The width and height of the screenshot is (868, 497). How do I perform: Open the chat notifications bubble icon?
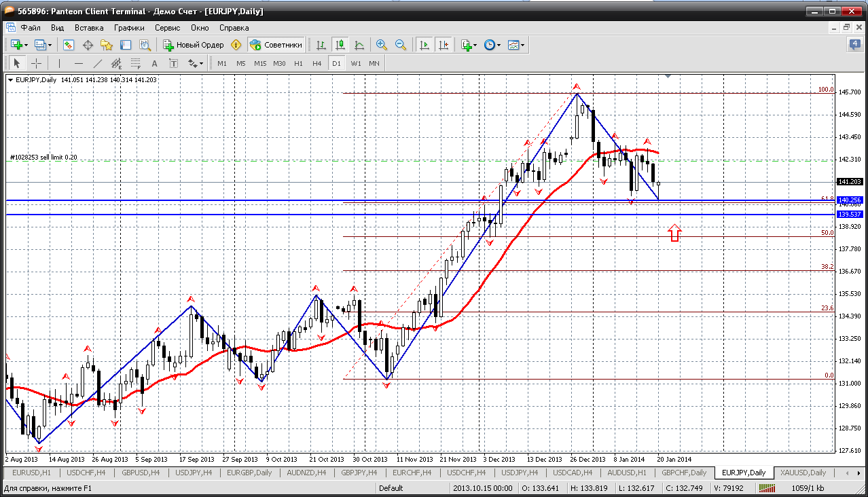pyautogui.click(x=854, y=45)
